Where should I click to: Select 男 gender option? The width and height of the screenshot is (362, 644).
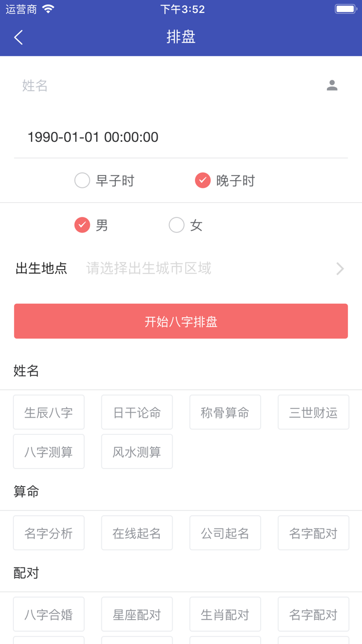(x=82, y=225)
